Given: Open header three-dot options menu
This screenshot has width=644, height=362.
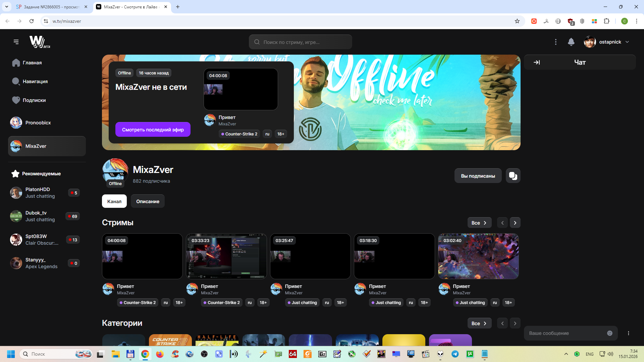Looking at the screenshot, I should [x=555, y=42].
